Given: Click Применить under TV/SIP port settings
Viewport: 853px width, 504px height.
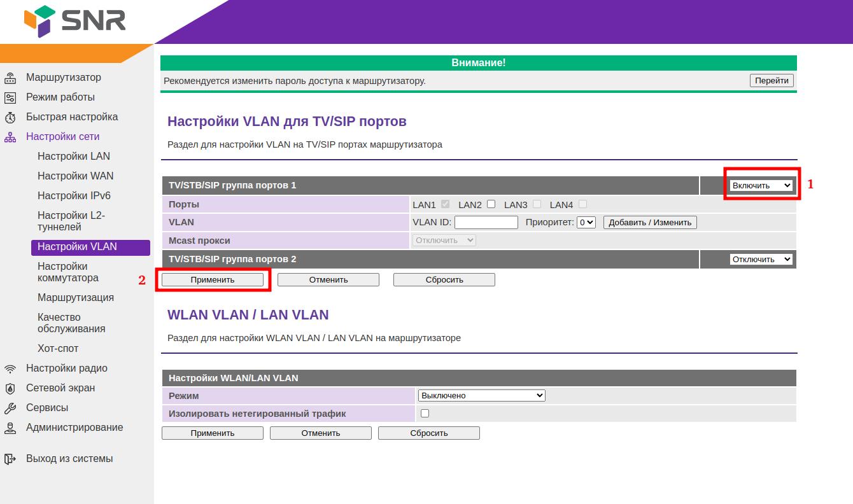Looking at the screenshot, I should (213, 279).
